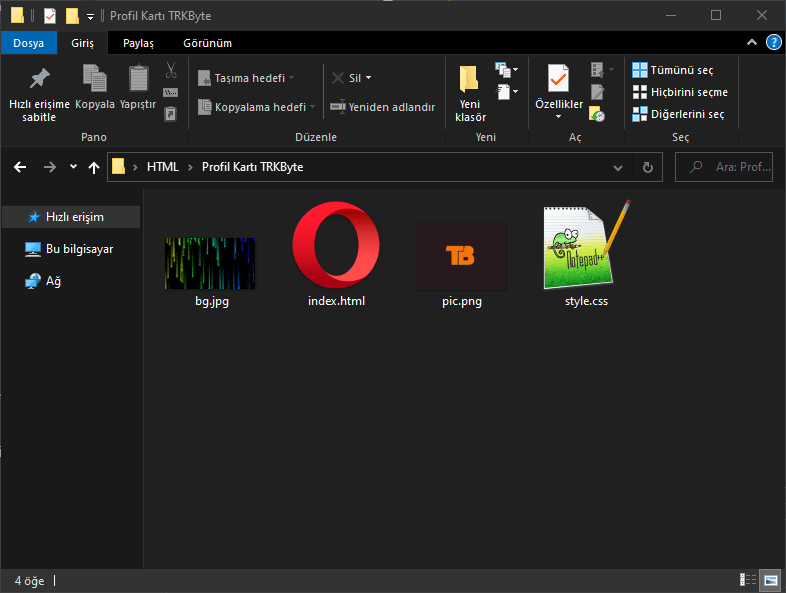Click folder icon in title bar
786x593 pixels.
[x=17, y=16]
